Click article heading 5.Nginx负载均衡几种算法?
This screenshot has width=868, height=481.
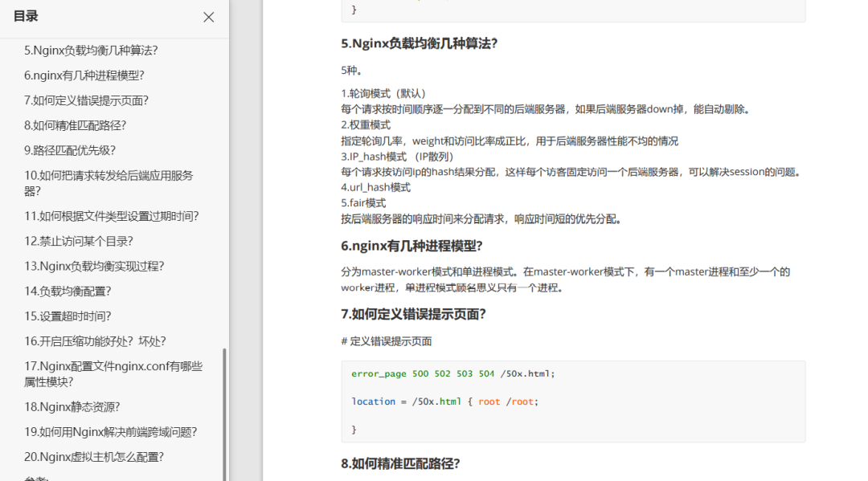click(419, 43)
